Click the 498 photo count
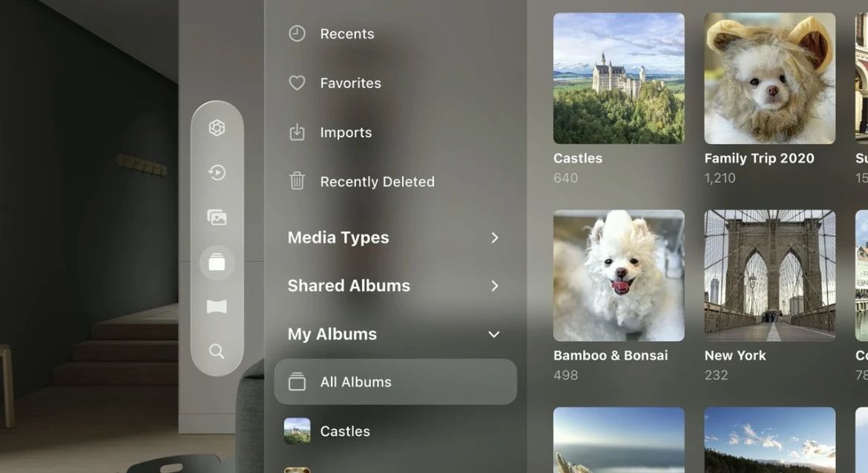The image size is (868, 473). pyautogui.click(x=566, y=375)
